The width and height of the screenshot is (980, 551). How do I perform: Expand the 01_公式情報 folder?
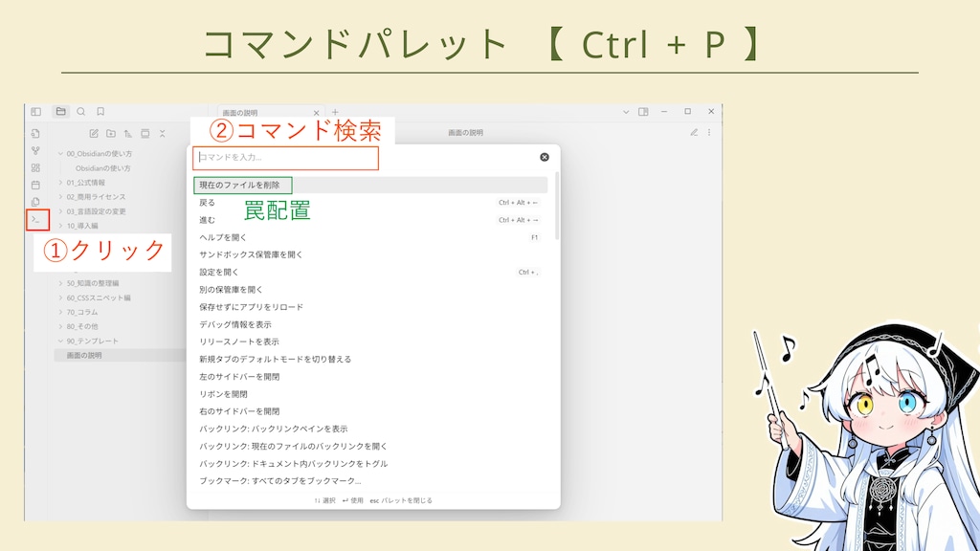(60, 183)
